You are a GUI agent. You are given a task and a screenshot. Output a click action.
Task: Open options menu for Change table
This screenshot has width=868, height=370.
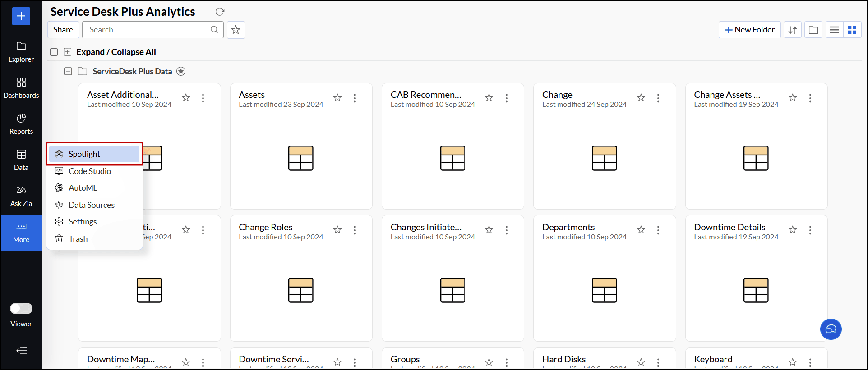(x=658, y=98)
